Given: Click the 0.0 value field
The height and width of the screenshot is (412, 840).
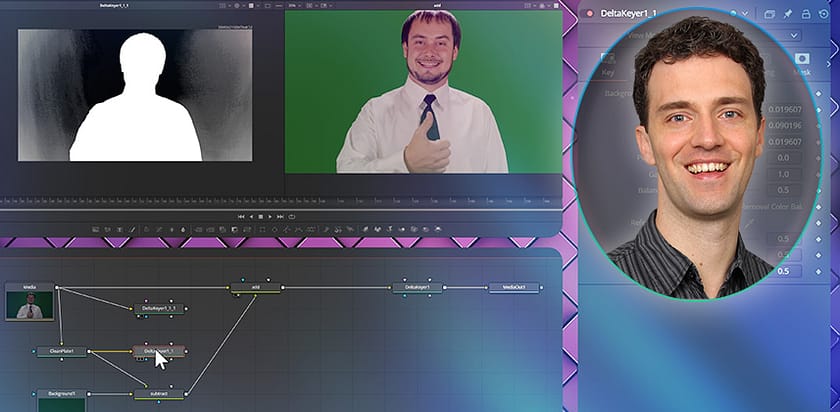Looking at the screenshot, I should coord(784,158).
